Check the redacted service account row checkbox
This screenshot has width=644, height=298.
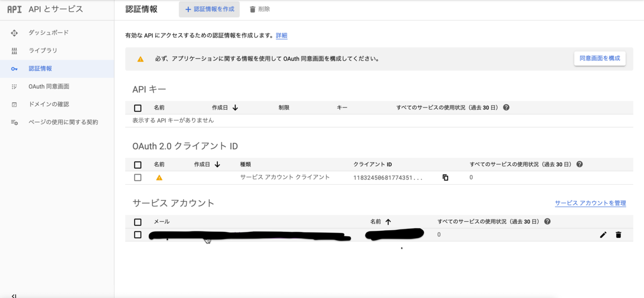pos(138,235)
